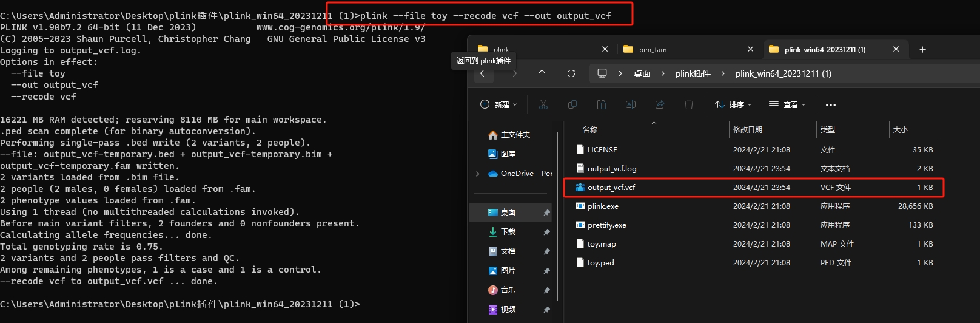Click the Copy icon in toolbar
Viewport: 980px width, 323px height.
point(572,104)
